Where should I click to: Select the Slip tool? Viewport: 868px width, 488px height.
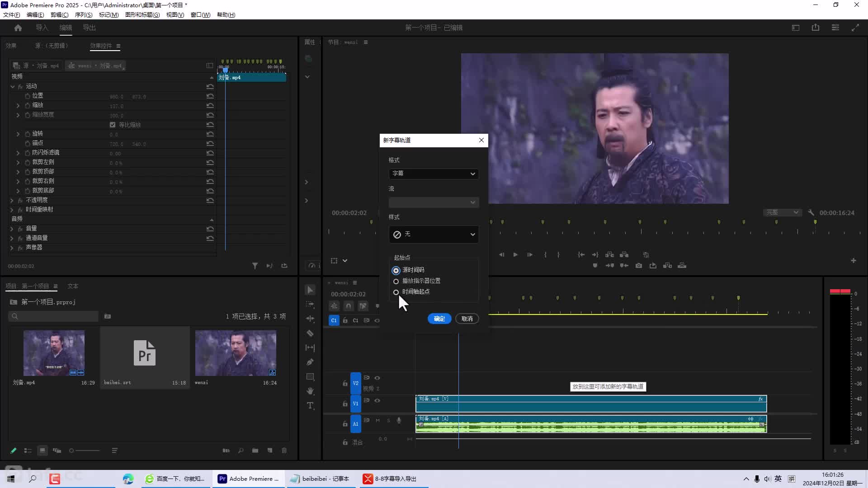click(x=310, y=347)
